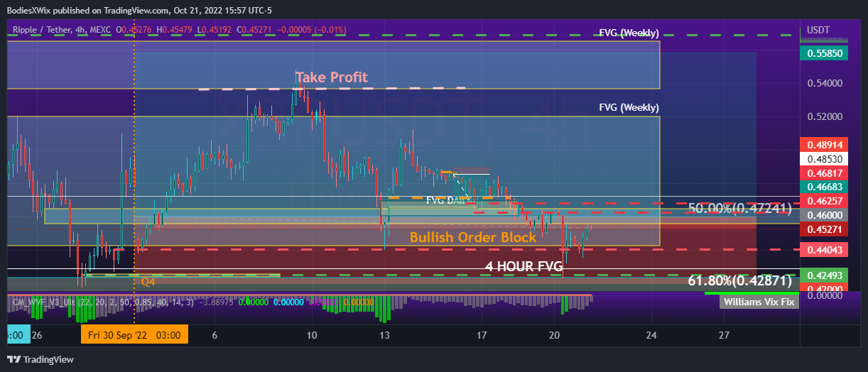Click the orange Q4 quarter marker
This screenshot has width=868, height=372.
click(x=148, y=282)
